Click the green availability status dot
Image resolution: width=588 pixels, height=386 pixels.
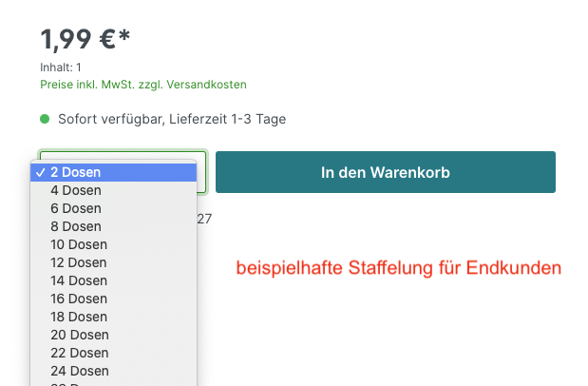[x=45, y=120]
